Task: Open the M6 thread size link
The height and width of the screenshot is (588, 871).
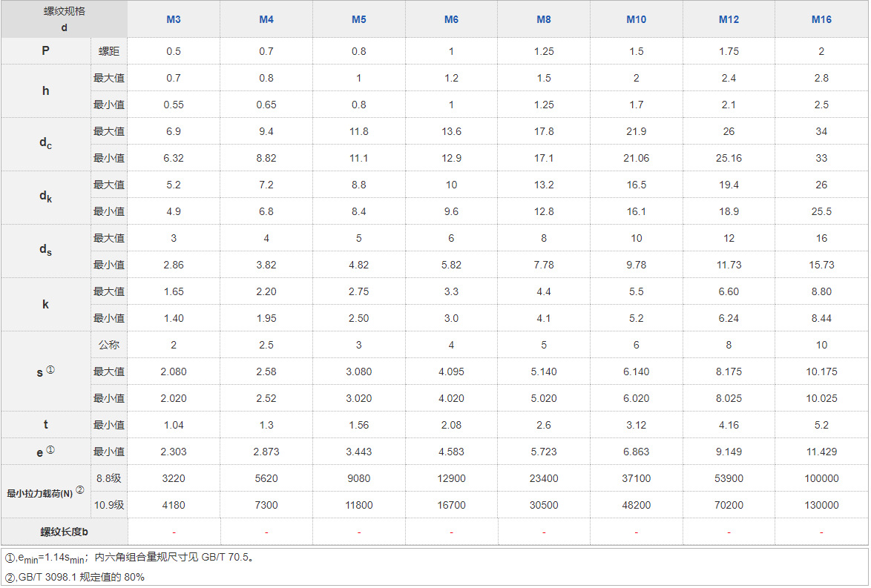Action: point(451,19)
